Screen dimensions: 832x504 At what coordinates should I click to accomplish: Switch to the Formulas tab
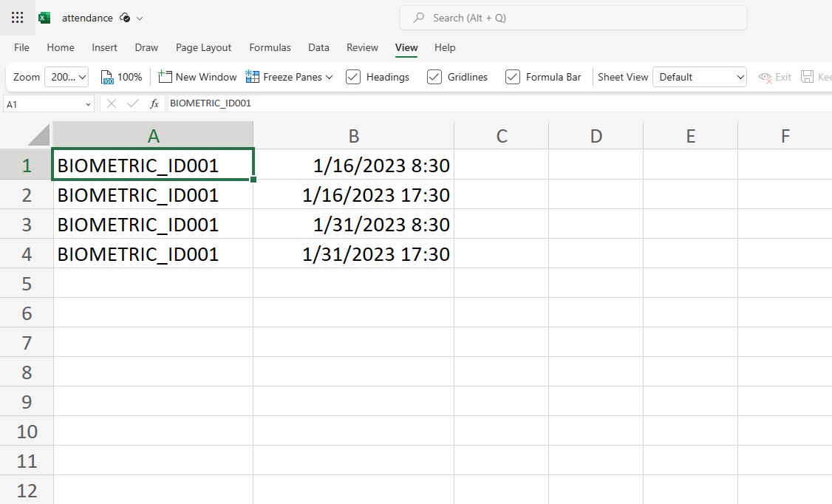[x=270, y=47]
